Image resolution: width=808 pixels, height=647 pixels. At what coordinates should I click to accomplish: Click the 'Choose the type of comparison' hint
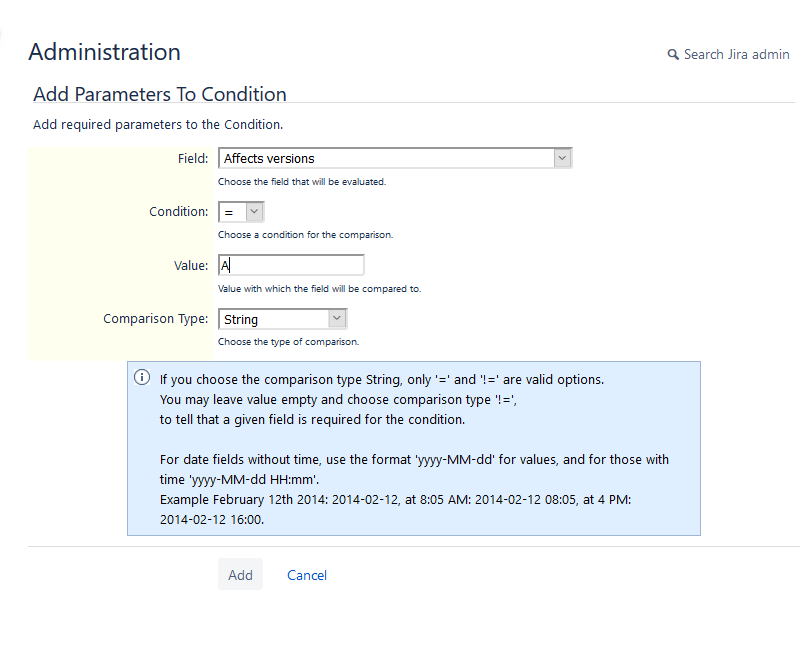coord(288,342)
